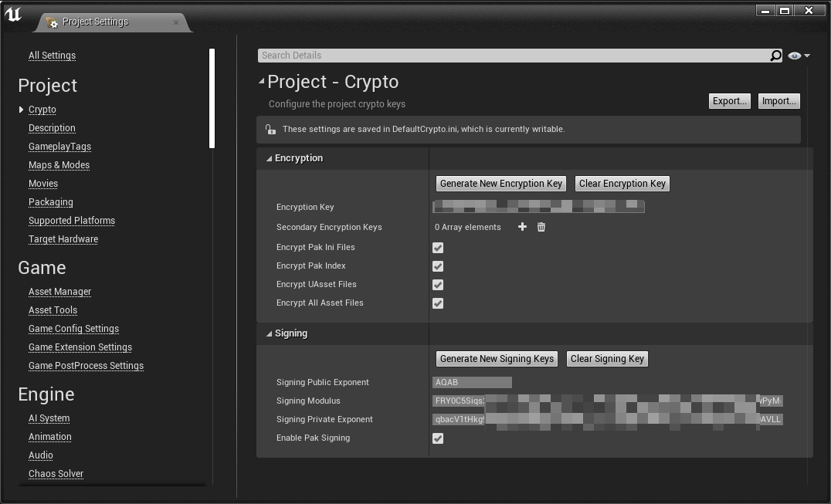Close the Project Settings tab
Screen dimensions: 831x504
click(x=176, y=22)
